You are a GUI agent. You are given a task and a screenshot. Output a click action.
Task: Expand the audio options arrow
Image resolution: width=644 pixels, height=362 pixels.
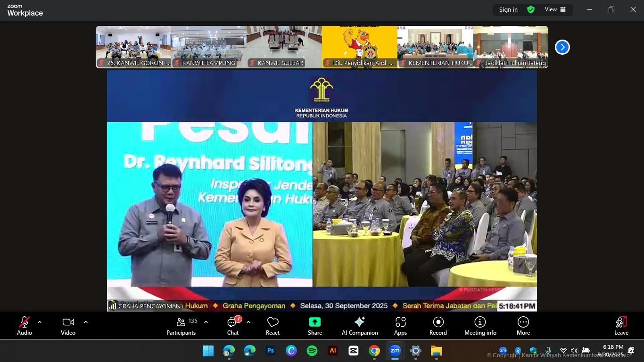[x=40, y=322]
